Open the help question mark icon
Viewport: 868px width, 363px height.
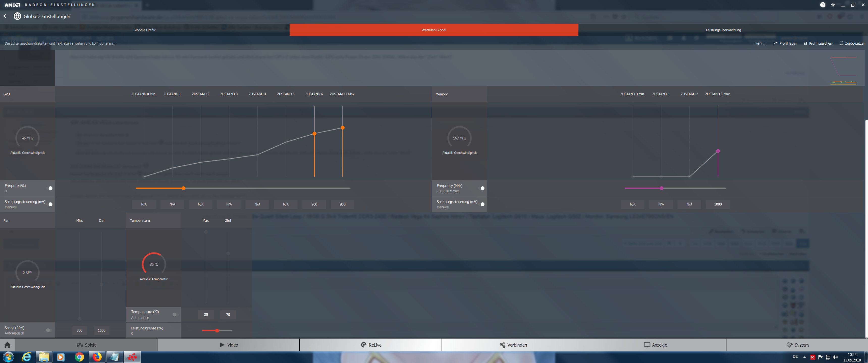[x=823, y=5]
